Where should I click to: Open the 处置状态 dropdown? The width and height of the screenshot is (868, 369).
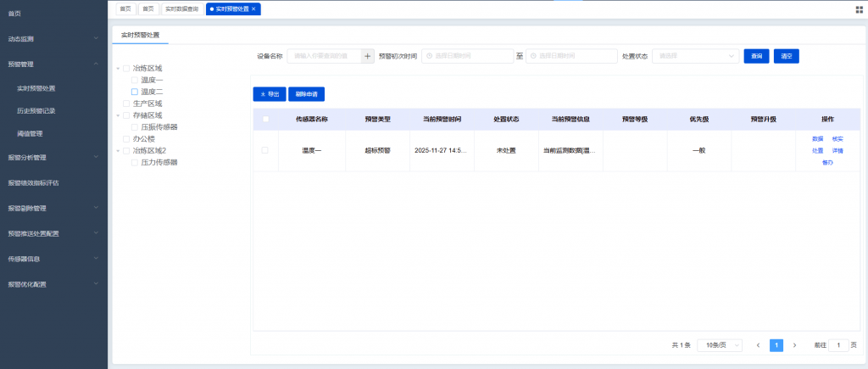click(695, 56)
